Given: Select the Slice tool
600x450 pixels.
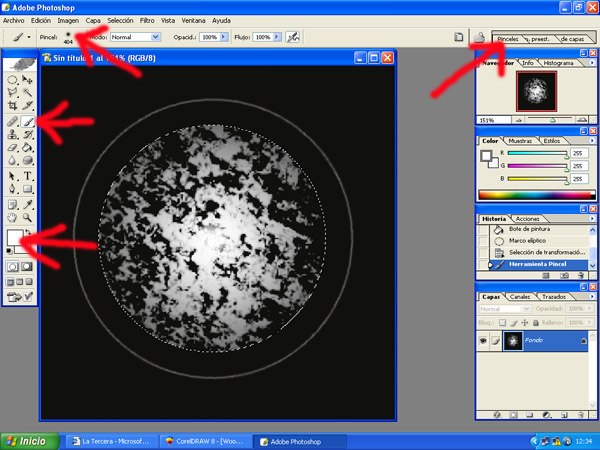Looking at the screenshot, I should 27,105.
